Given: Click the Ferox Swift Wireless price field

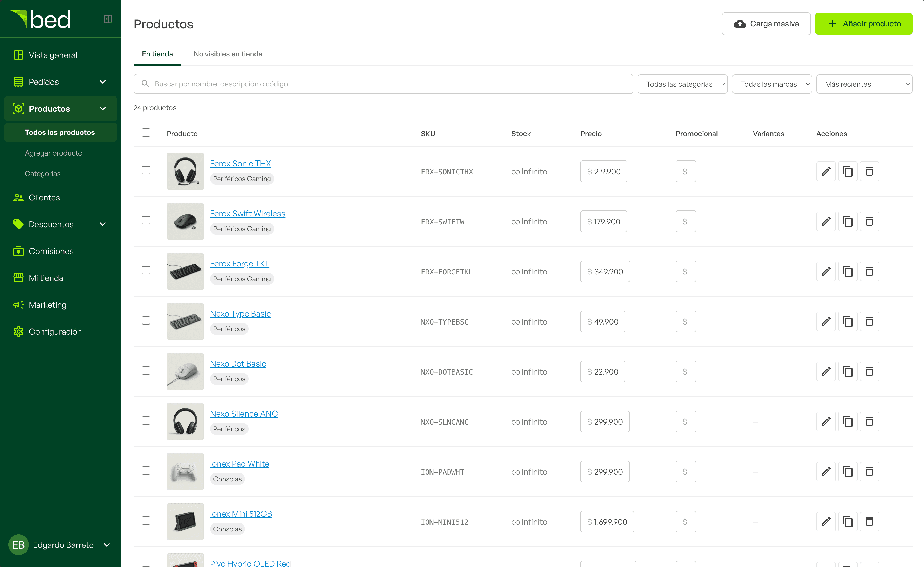Looking at the screenshot, I should [x=604, y=221].
